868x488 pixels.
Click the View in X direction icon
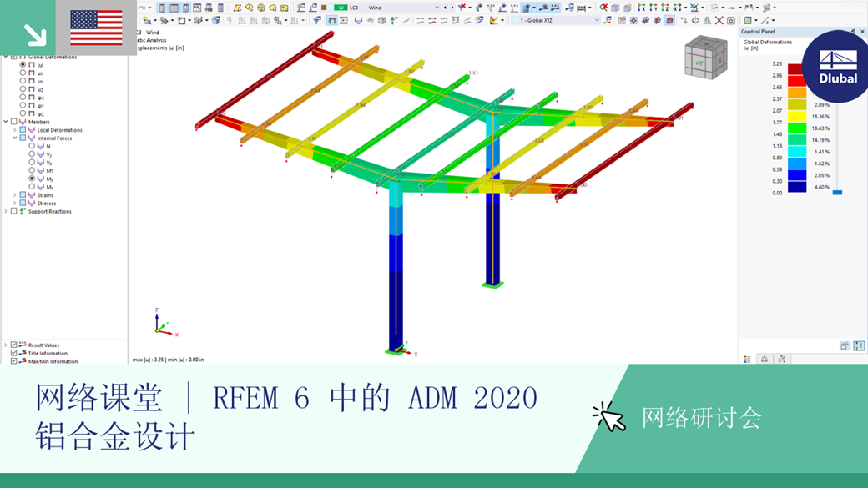pos(642,8)
